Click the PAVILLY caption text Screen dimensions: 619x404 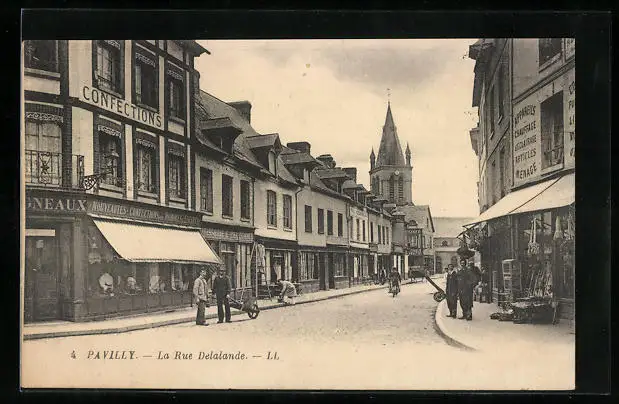click(111, 355)
